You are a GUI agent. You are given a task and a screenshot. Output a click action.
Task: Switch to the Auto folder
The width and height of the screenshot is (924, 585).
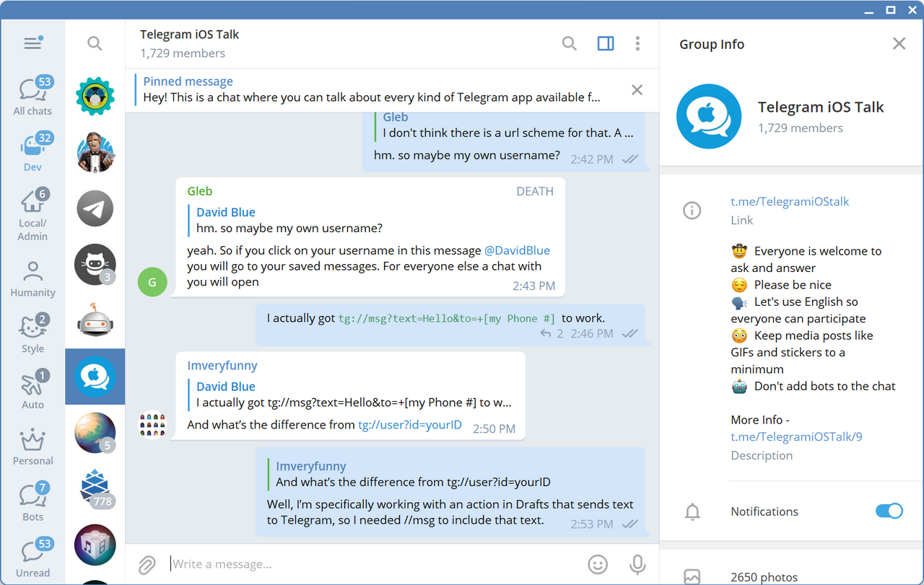32,390
